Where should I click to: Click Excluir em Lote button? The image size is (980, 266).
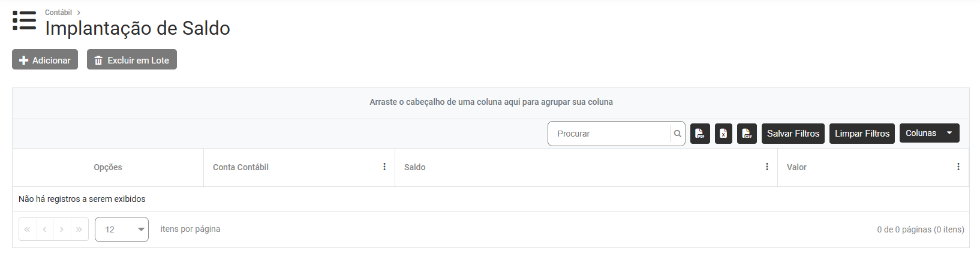click(x=132, y=60)
